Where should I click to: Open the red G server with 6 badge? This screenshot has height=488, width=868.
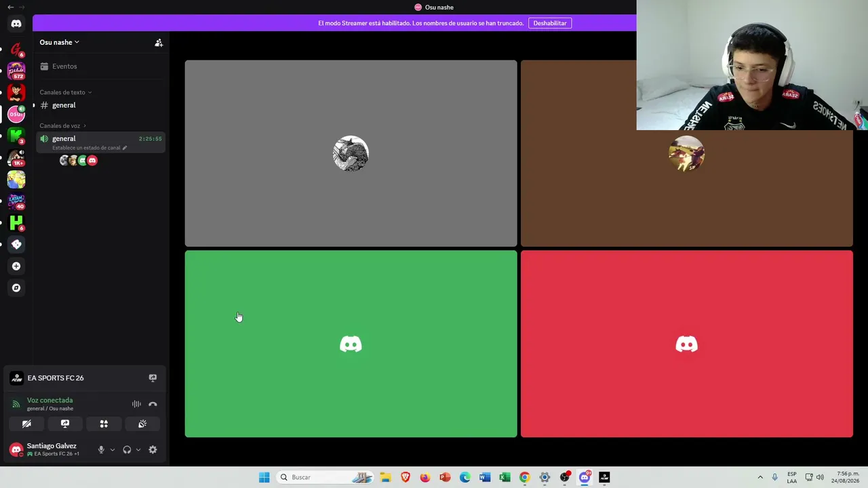click(x=16, y=49)
